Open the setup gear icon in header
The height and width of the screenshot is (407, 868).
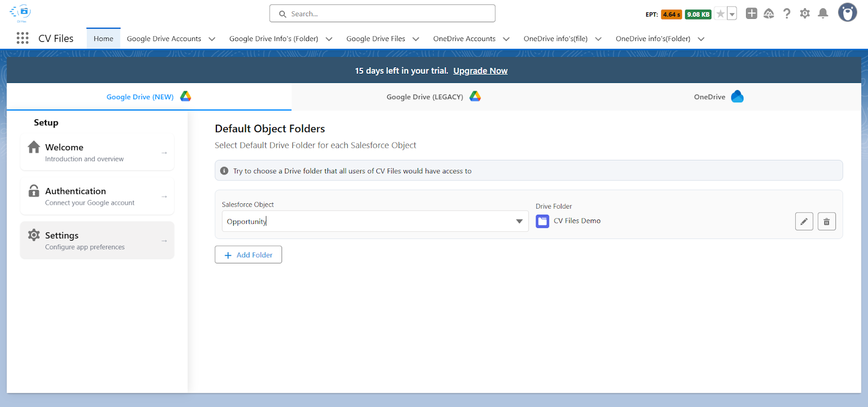coord(805,14)
